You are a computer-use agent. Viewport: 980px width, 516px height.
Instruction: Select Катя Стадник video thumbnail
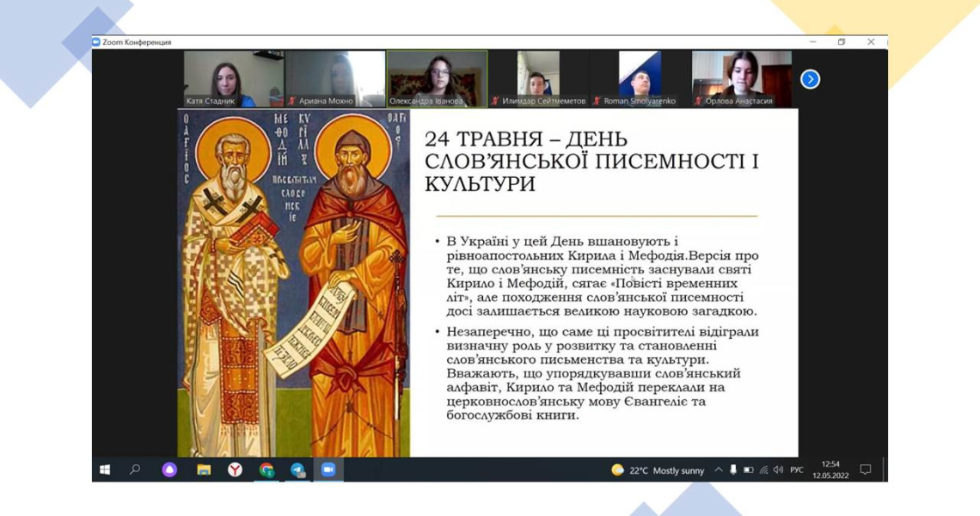234,79
